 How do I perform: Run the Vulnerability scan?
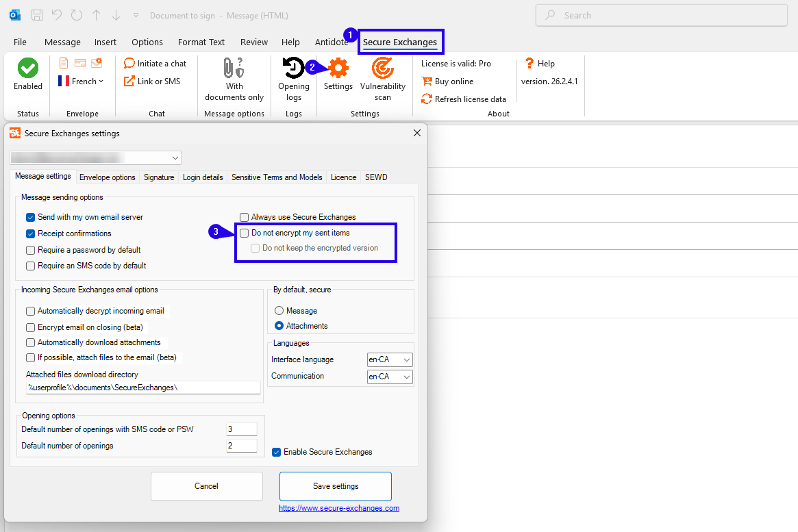tap(383, 79)
